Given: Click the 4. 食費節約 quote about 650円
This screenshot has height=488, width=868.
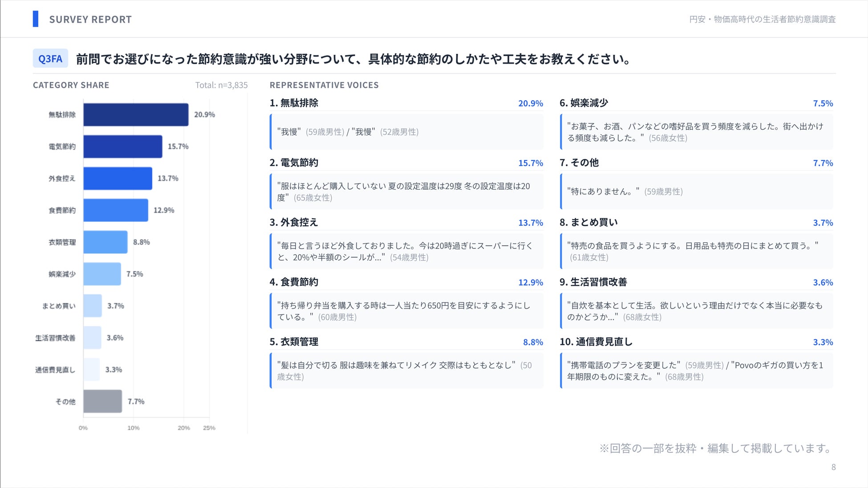Looking at the screenshot, I should point(406,311).
